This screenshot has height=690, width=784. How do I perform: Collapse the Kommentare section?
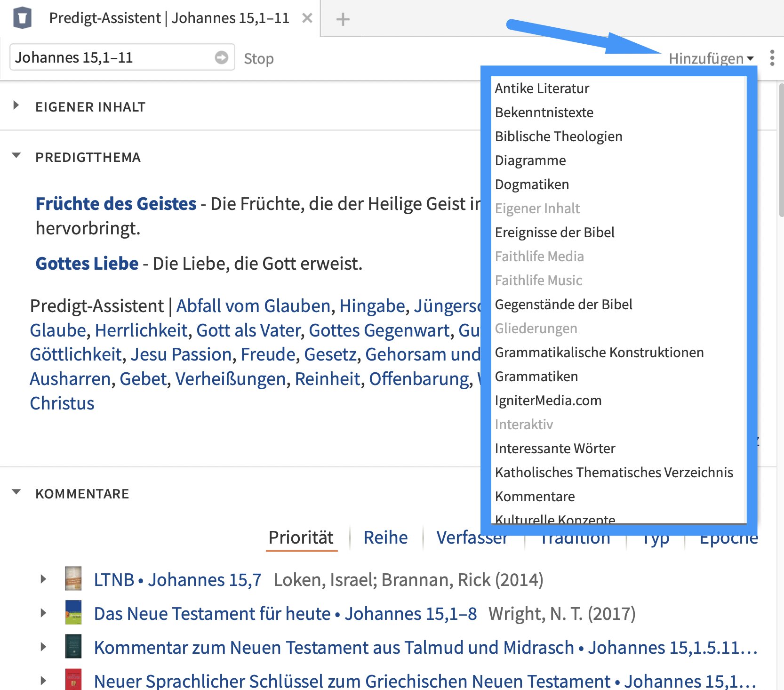pos(16,492)
